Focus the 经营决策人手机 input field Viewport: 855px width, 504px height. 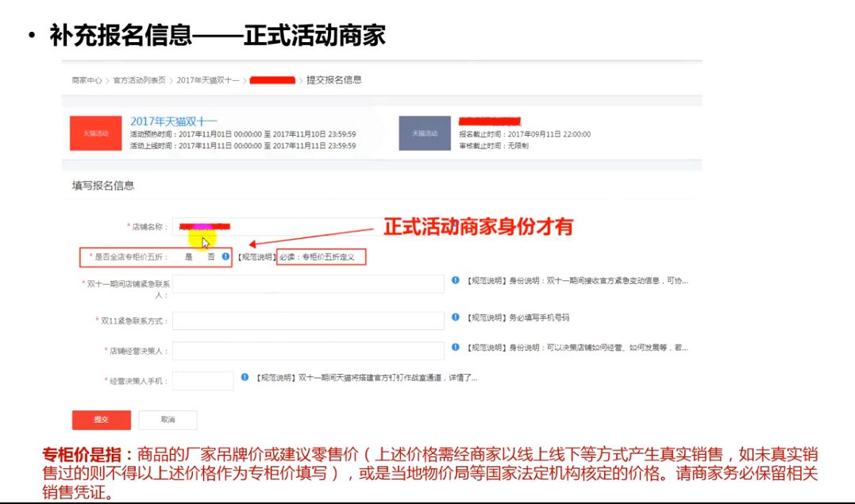pyautogui.click(x=203, y=381)
